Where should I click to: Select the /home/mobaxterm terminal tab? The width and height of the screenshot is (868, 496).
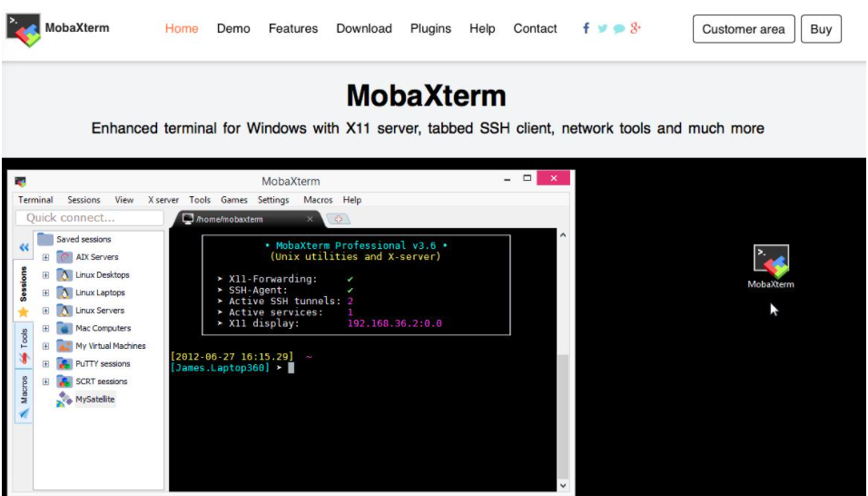tap(246, 219)
